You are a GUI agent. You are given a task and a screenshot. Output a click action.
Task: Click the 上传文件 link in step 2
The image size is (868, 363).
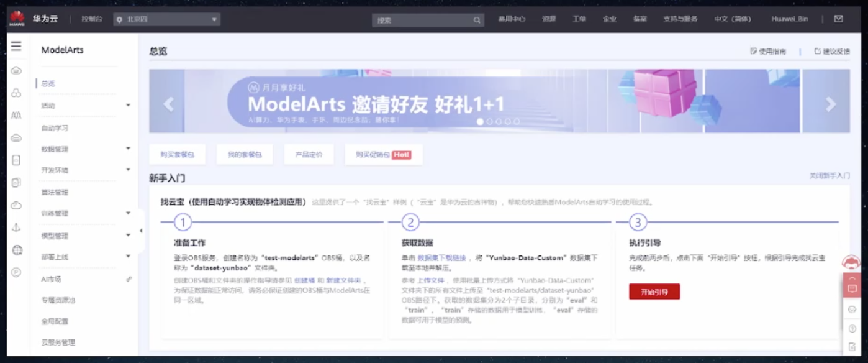[430, 280]
